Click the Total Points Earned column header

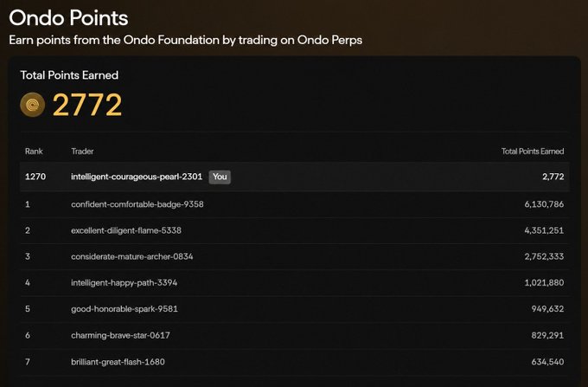pos(533,152)
